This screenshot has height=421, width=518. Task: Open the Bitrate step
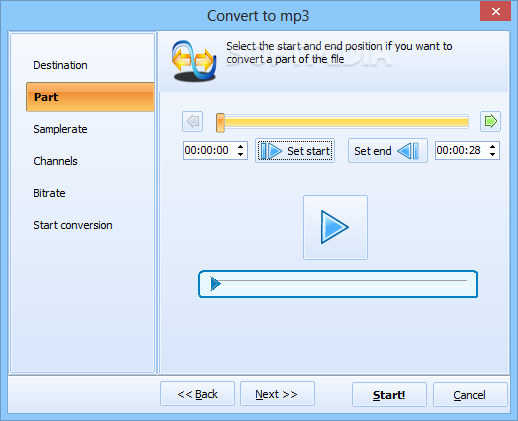tap(49, 193)
